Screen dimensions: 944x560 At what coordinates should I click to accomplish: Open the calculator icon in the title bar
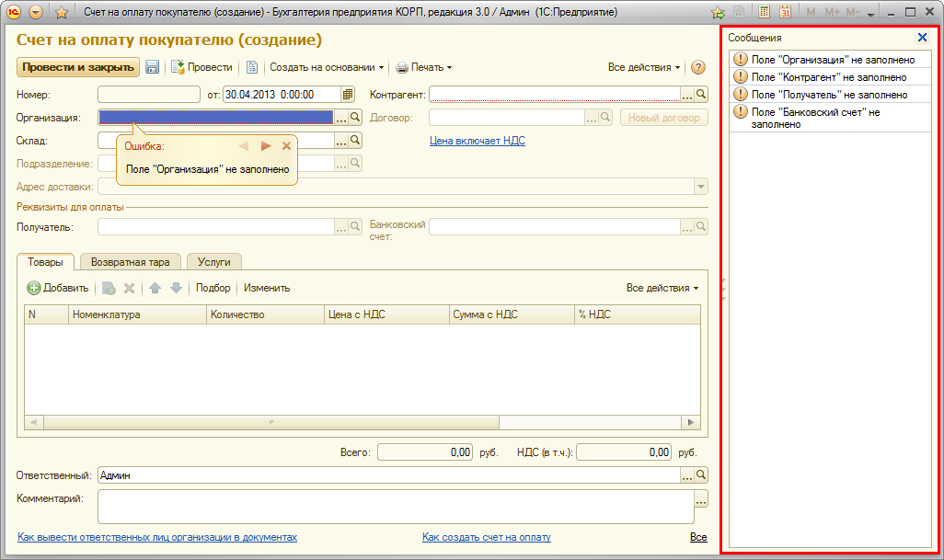(764, 13)
